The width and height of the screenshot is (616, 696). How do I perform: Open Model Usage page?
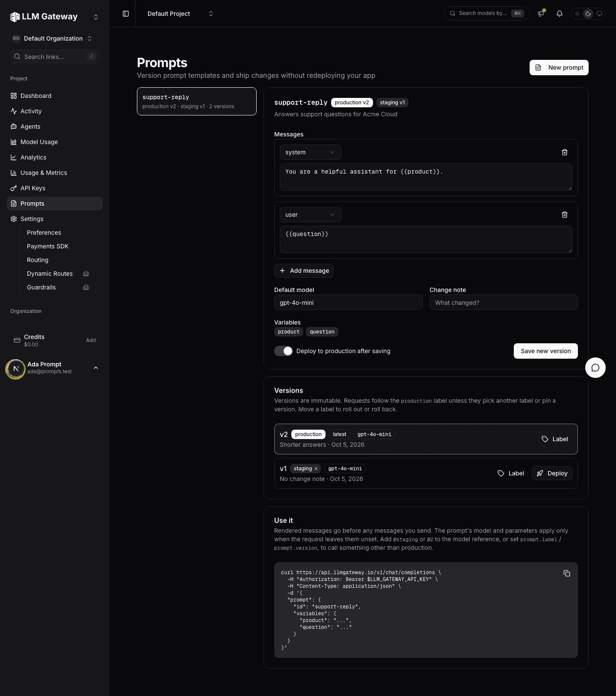coord(55,142)
